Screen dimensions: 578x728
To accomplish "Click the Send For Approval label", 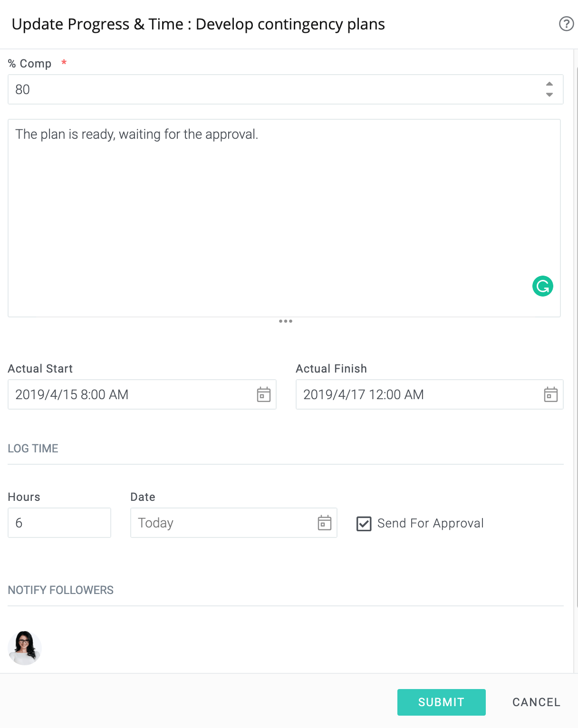I will coord(430,523).
